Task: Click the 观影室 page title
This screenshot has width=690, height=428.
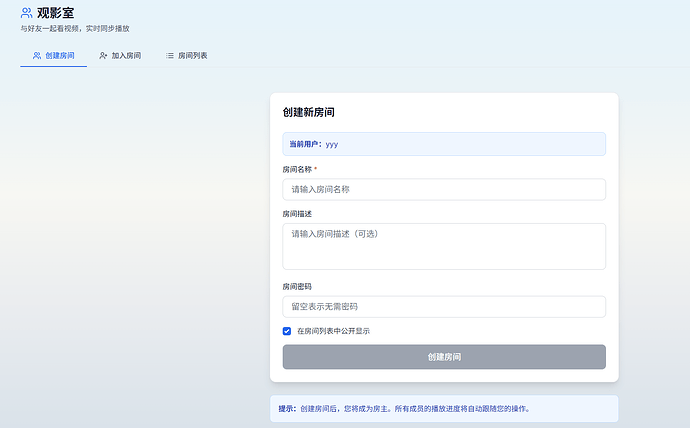Action: click(x=55, y=13)
